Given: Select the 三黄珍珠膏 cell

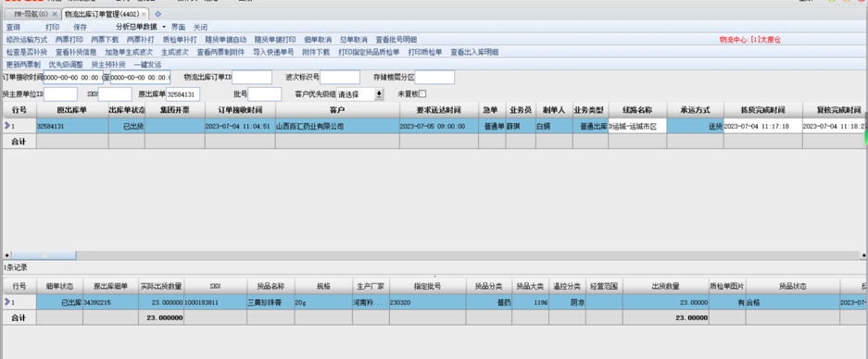Looking at the screenshot, I should click(270, 303).
